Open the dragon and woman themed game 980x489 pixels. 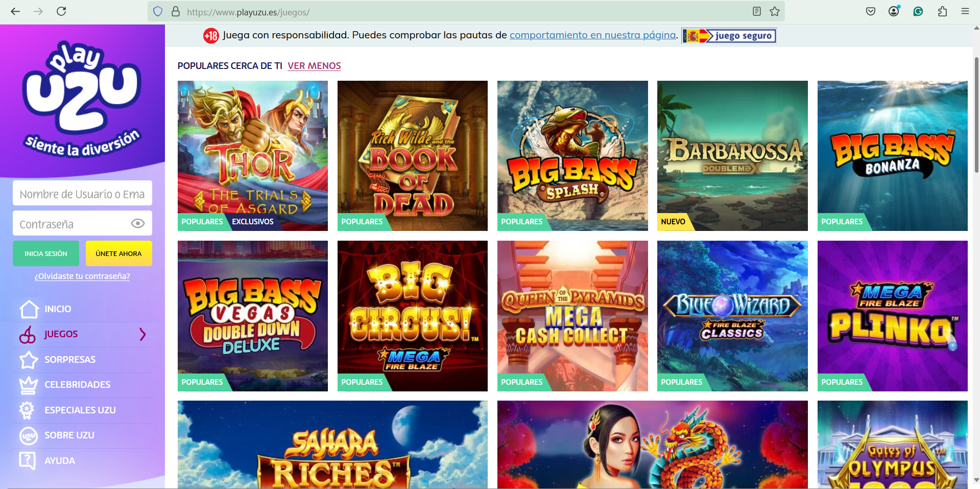(653, 445)
